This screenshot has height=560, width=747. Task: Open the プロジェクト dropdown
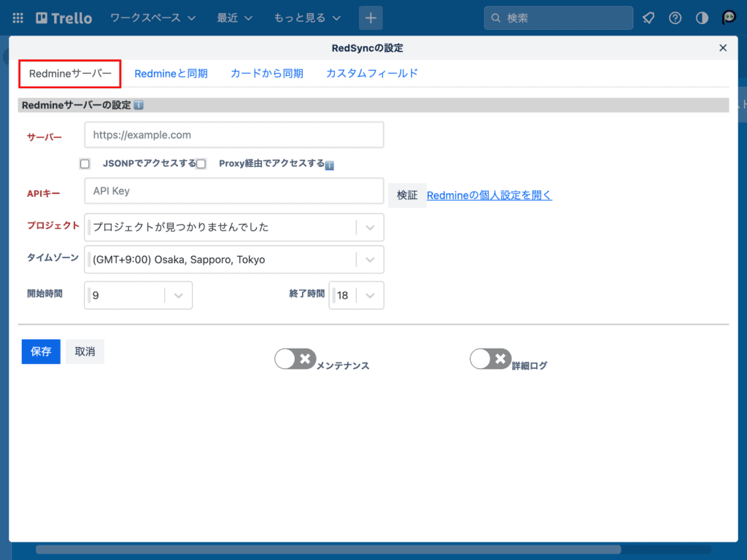pyautogui.click(x=370, y=227)
